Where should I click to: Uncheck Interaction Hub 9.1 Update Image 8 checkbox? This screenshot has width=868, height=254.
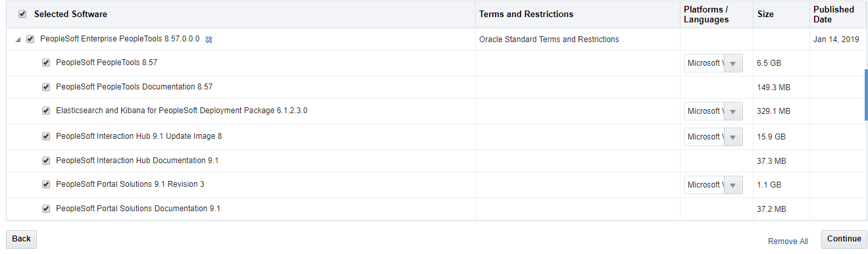pos(46,136)
